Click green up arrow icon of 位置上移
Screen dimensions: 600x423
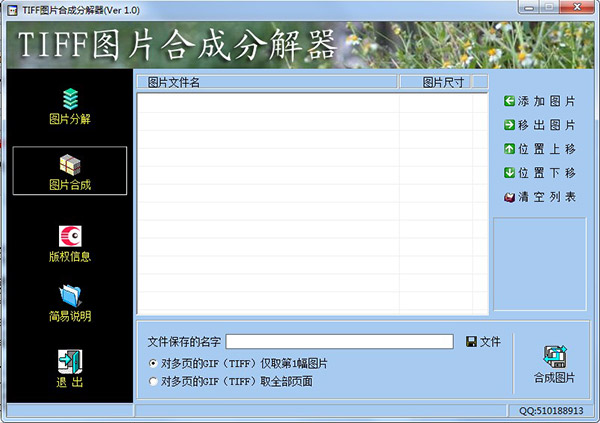pyautogui.click(x=509, y=149)
